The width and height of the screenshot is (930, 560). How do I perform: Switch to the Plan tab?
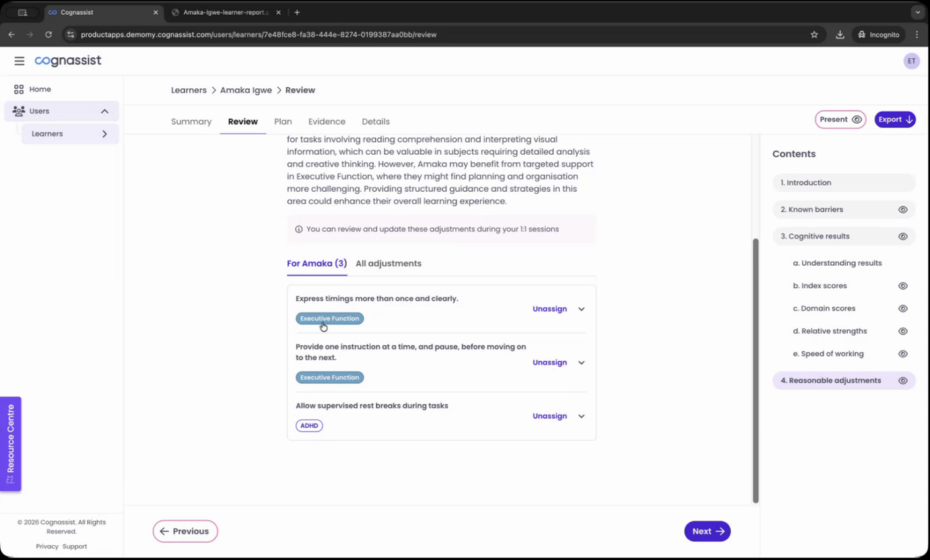tap(283, 122)
